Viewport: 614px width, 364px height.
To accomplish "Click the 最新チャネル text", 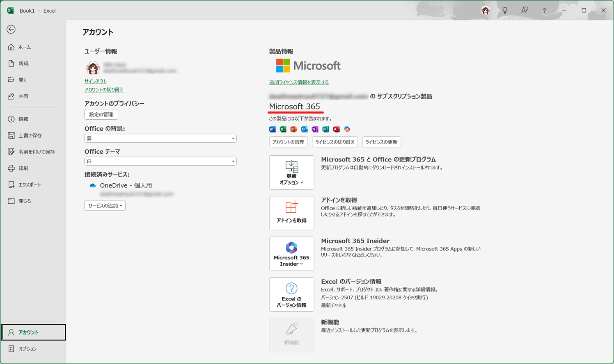I will click(x=334, y=305).
